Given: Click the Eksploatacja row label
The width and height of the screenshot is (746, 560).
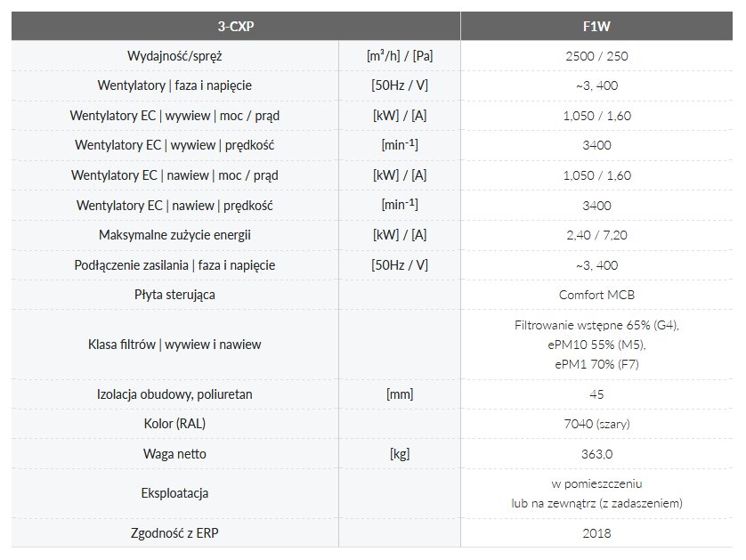Looking at the screenshot, I should (x=174, y=493).
